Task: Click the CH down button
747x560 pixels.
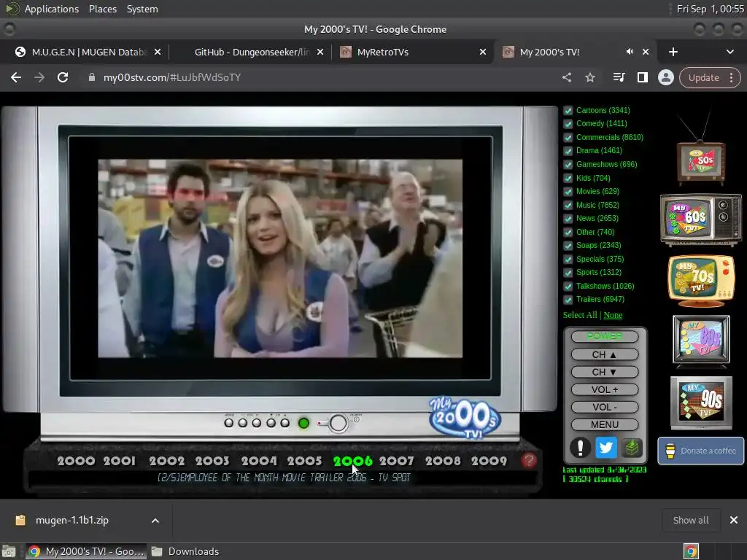Action: click(x=605, y=372)
